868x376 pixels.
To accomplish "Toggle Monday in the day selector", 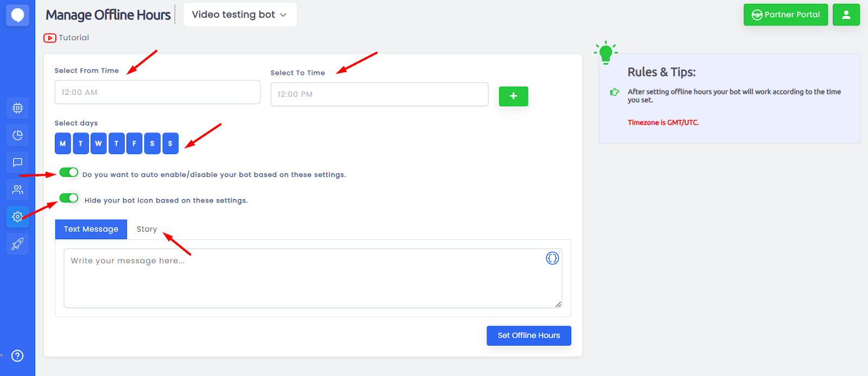I will pos(63,144).
